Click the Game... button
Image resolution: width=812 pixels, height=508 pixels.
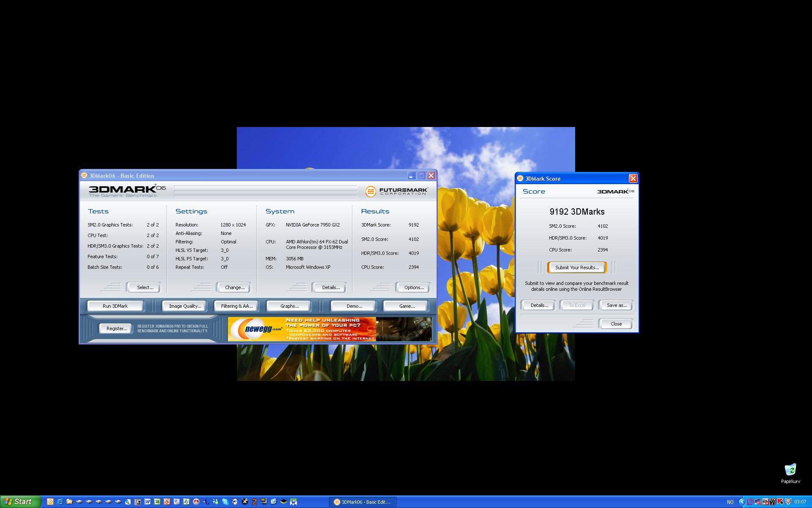pyautogui.click(x=406, y=306)
